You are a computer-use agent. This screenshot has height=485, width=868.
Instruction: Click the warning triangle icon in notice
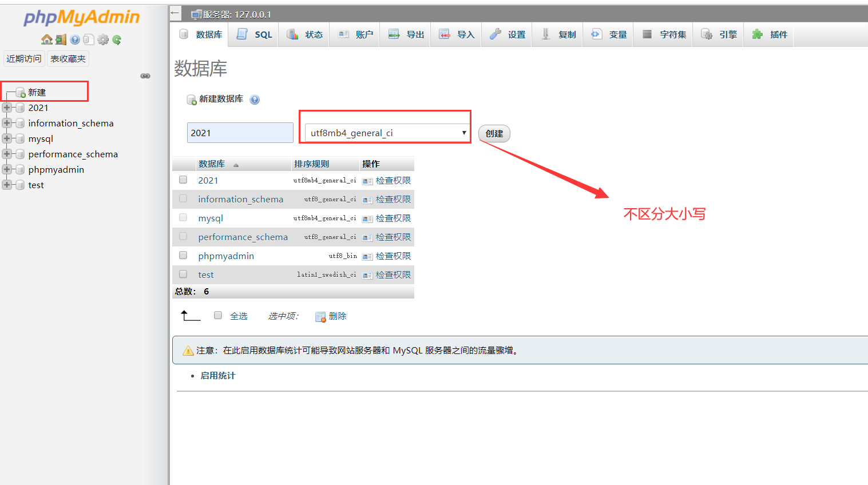188,351
